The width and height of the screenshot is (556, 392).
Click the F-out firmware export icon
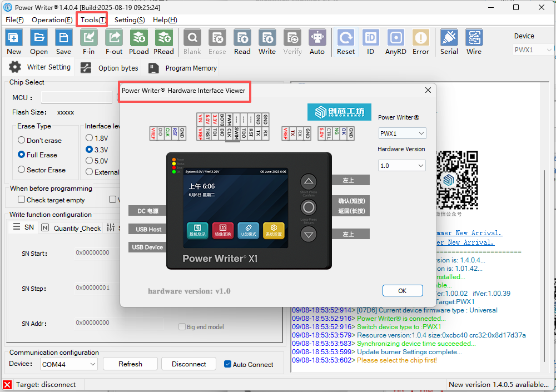click(x=114, y=38)
